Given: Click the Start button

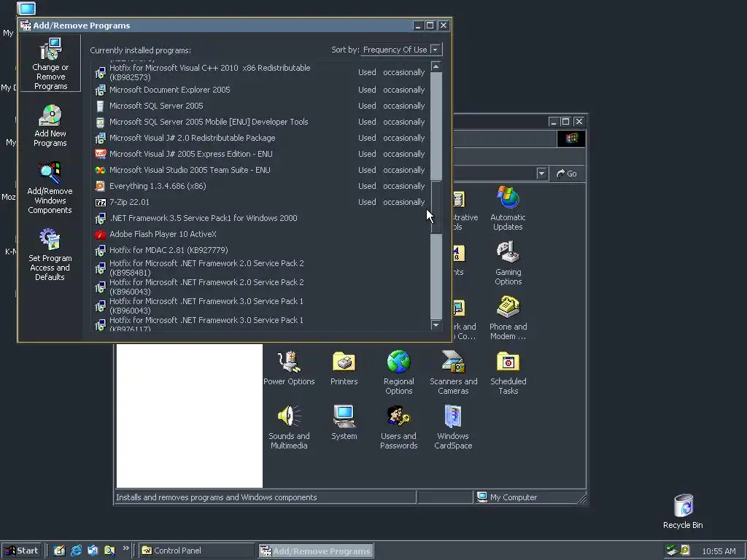Looking at the screenshot, I should 22,551.
